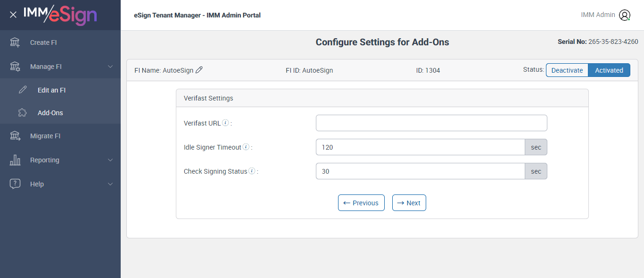Click the info icon next to Verifast URL
Screen dimensions: 644x278
(225, 123)
